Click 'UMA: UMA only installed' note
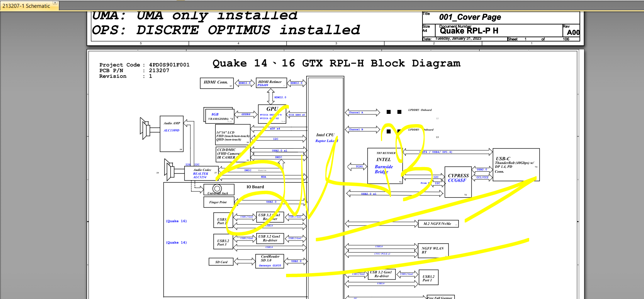This screenshot has width=644, height=299. pos(194,16)
